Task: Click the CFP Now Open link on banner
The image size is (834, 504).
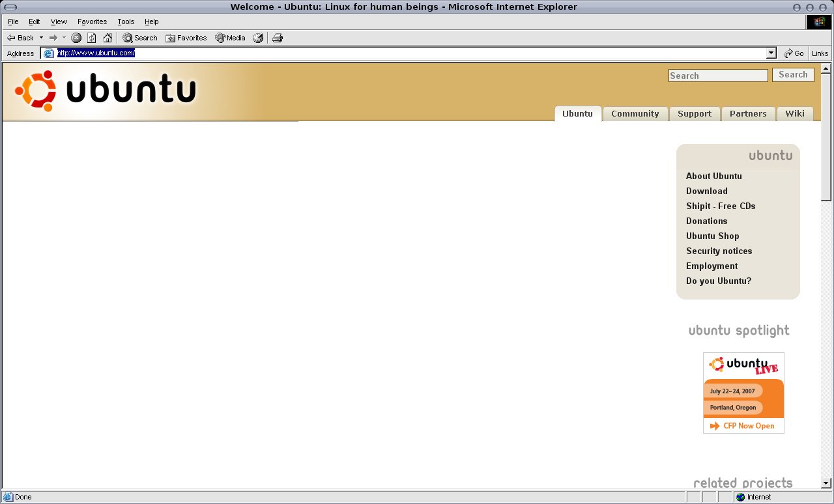Action: coord(743,426)
